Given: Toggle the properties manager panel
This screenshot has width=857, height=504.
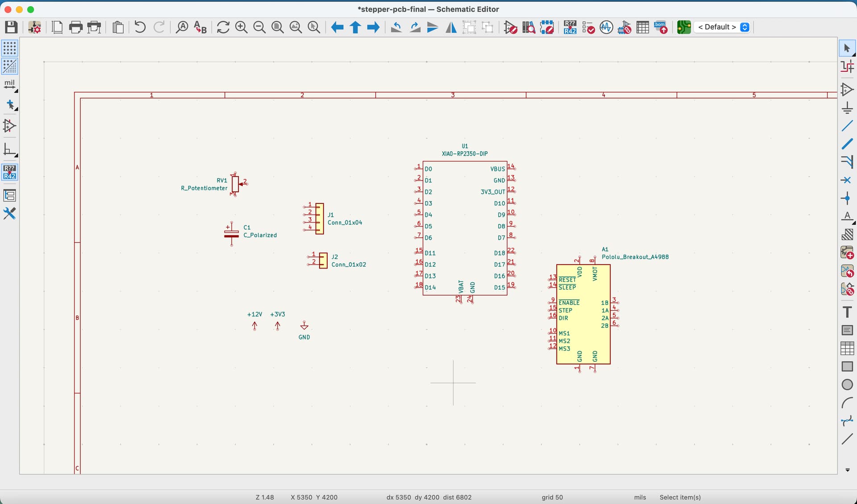Looking at the screenshot, I should click(9, 214).
